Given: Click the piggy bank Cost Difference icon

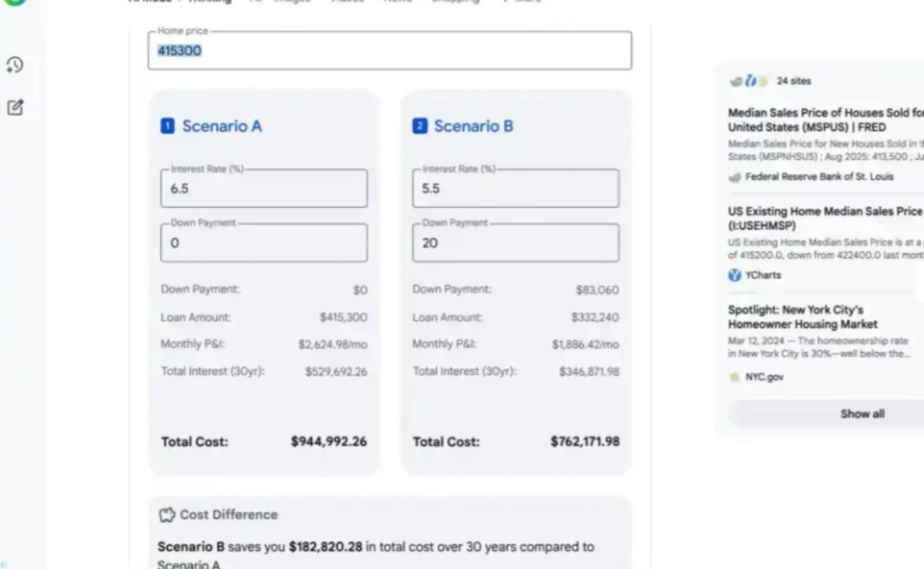Looking at the screenshot, I should click(167, 515).
